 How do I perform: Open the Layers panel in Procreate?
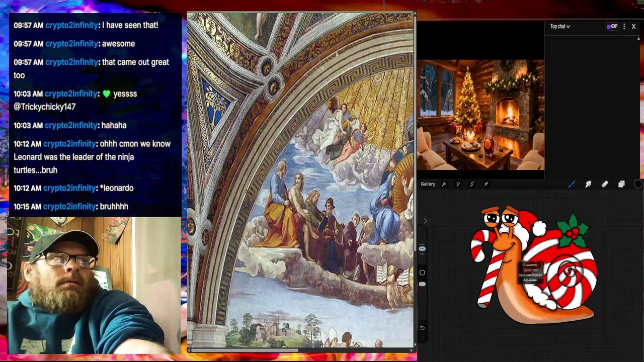(x=621, y=184)
